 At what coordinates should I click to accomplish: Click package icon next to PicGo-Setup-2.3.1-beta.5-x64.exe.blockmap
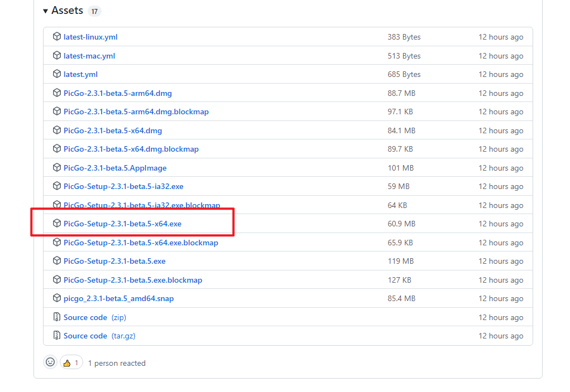[x=57, y=242]
